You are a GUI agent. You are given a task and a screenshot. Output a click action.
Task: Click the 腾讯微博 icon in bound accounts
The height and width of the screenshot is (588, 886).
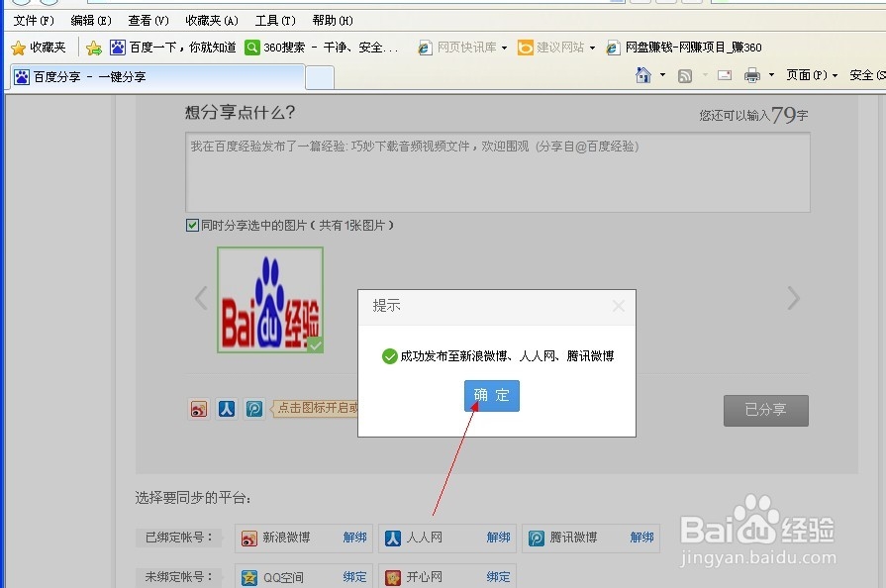pyautogui.click(x=537, y=539)
